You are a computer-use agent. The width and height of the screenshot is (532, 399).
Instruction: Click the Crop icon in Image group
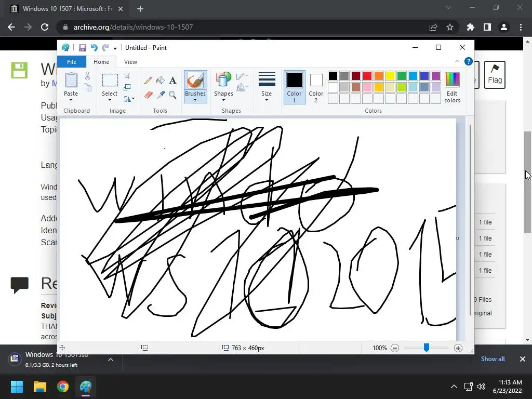click(127, 76)
